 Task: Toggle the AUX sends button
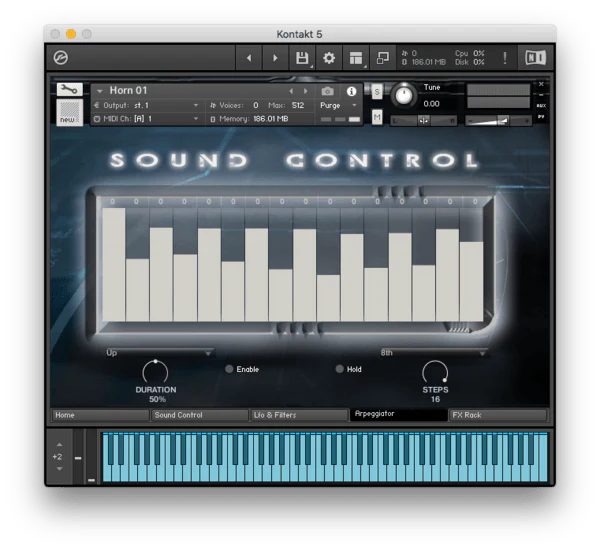[541, 105]
